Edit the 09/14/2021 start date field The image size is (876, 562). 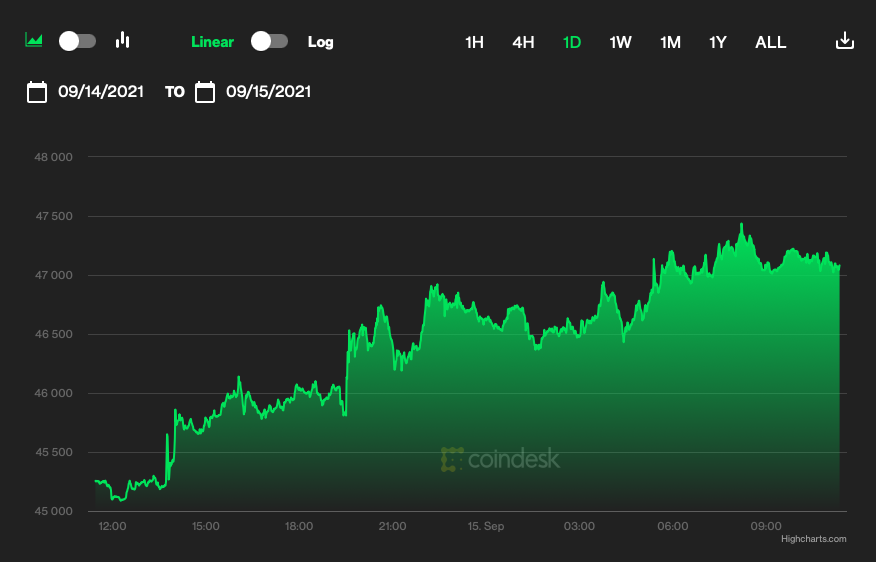click(x=101, y=92)
